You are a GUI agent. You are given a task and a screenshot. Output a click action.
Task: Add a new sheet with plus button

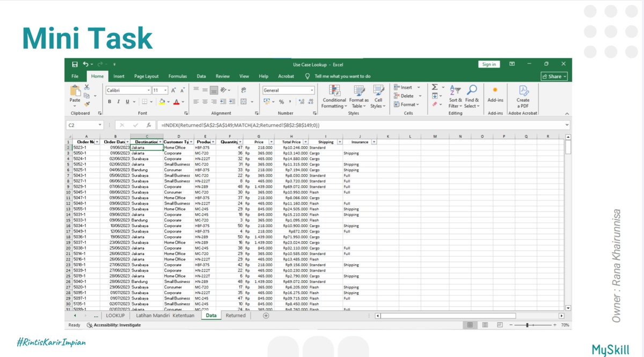tap(266, 316)
